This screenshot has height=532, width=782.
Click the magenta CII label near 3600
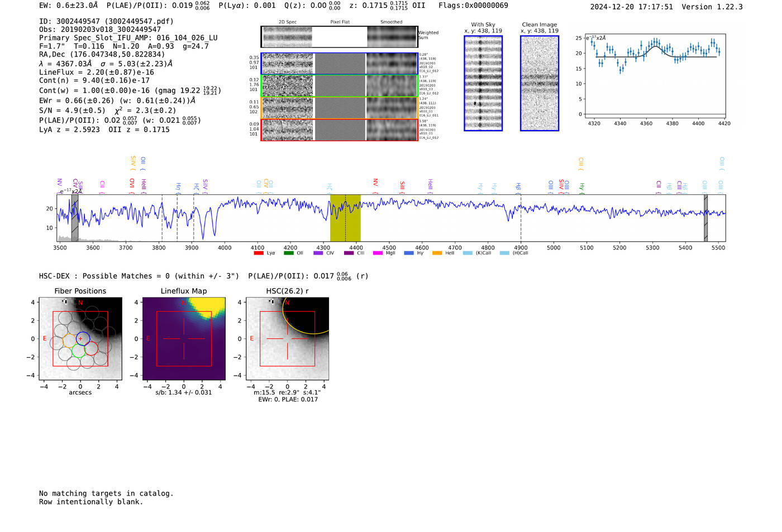[102, 186]
